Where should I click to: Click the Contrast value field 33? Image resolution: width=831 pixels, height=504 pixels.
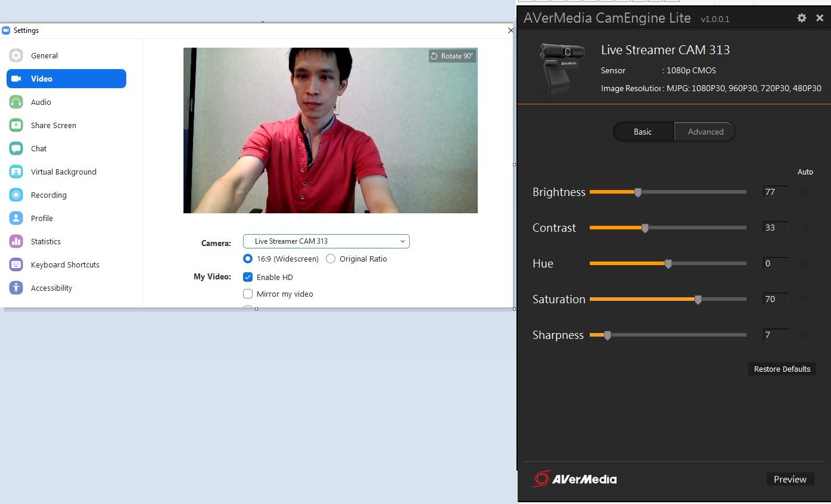pos(776,228)
